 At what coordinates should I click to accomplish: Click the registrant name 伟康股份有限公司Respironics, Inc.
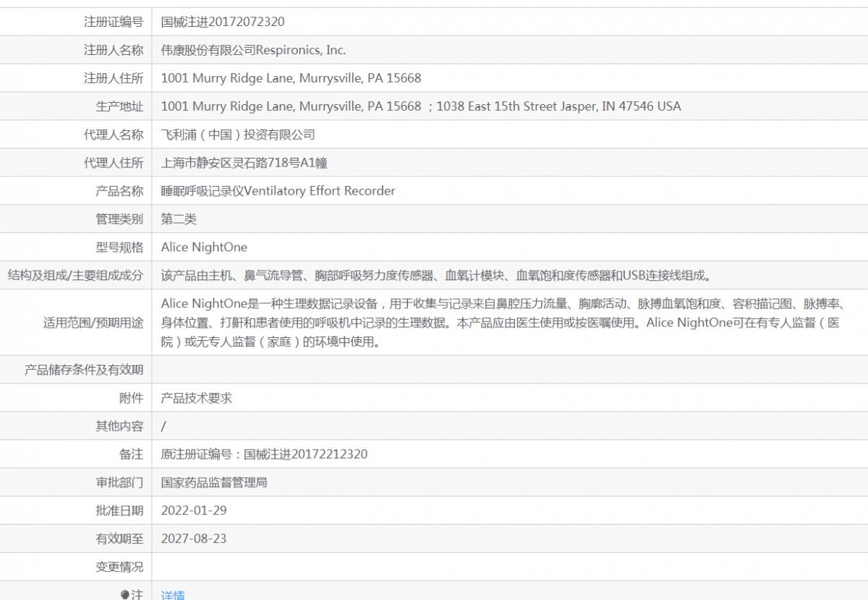[253, 50]
